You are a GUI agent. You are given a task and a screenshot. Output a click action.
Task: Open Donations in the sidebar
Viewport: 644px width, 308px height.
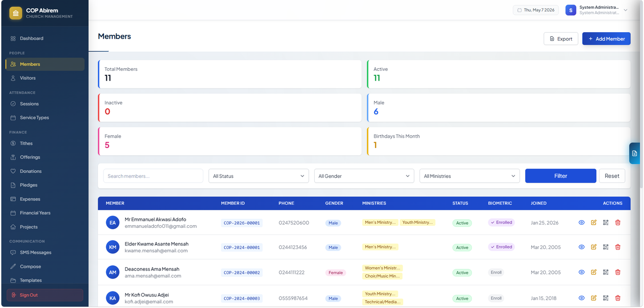(45, 171)
